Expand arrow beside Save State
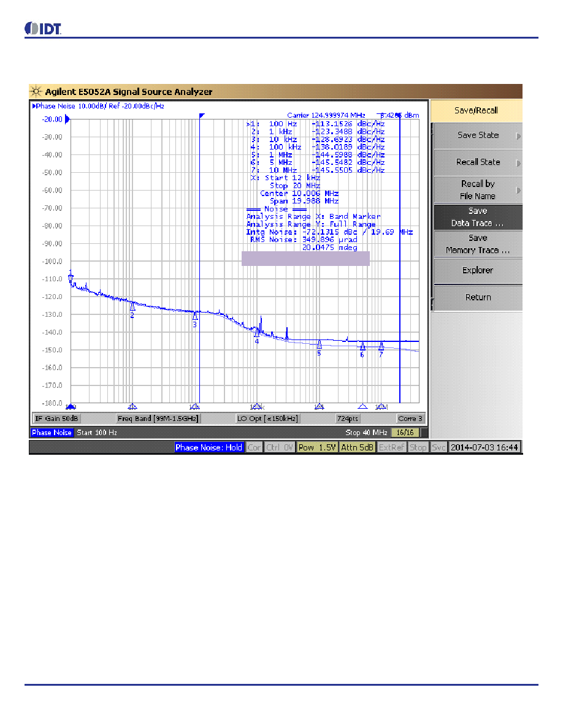Screen dimensions: 563x728 point(518,136)
